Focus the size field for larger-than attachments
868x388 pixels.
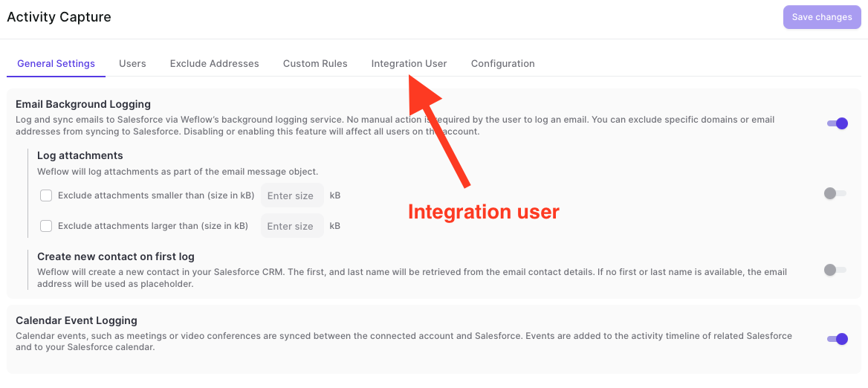pos(292,226)
